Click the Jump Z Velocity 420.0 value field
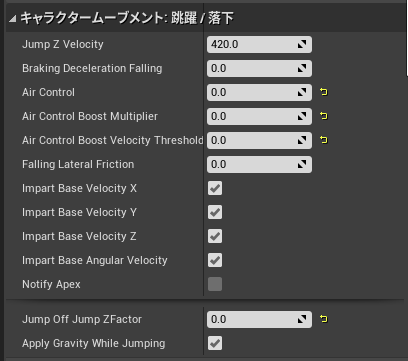 259,44
